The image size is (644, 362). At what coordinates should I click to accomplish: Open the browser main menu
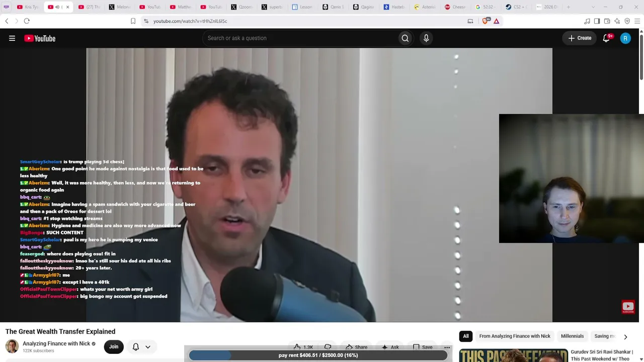click(637, 21)
